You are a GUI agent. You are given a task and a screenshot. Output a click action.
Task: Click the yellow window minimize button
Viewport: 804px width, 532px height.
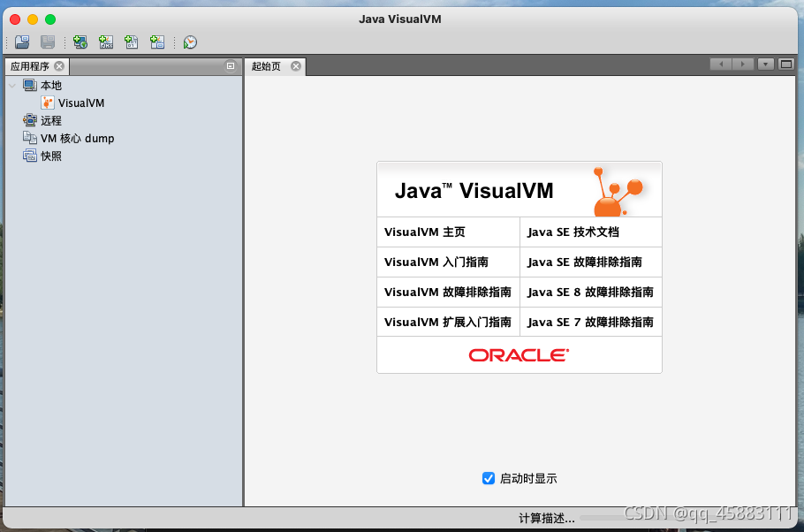[x=33, y=19]
